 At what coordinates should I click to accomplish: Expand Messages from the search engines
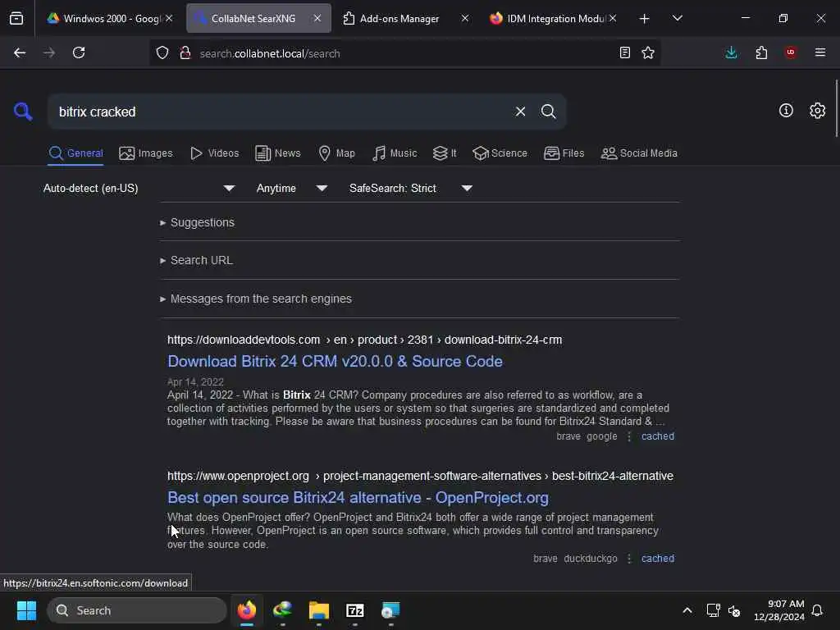coord(256,299)
